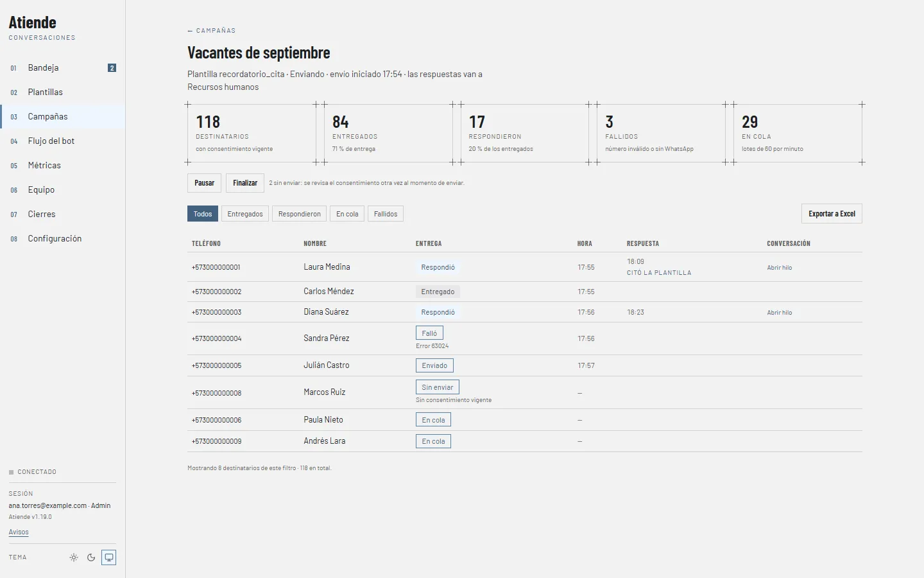Click the 118 Destinatarios stat card
Screen dimensions: 924x578
[252, 134]
